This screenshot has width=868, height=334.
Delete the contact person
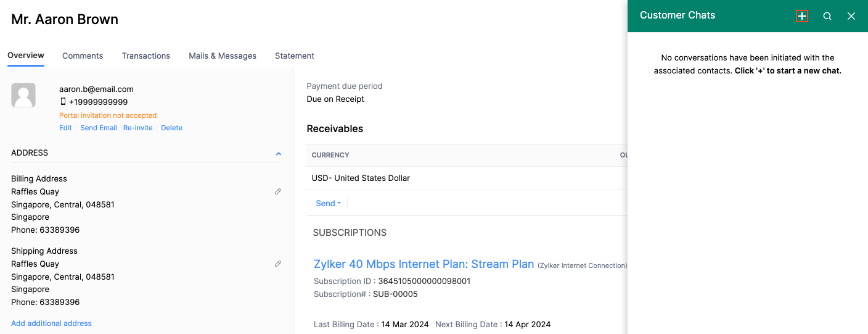coord(171,128)
